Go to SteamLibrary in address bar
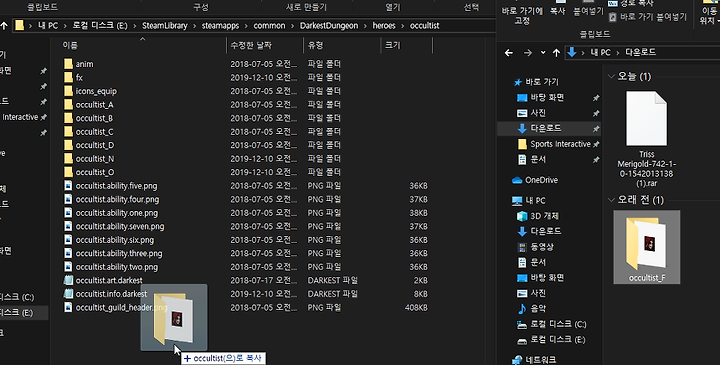Viewport: 720px width, 365px height. (165, 26)
